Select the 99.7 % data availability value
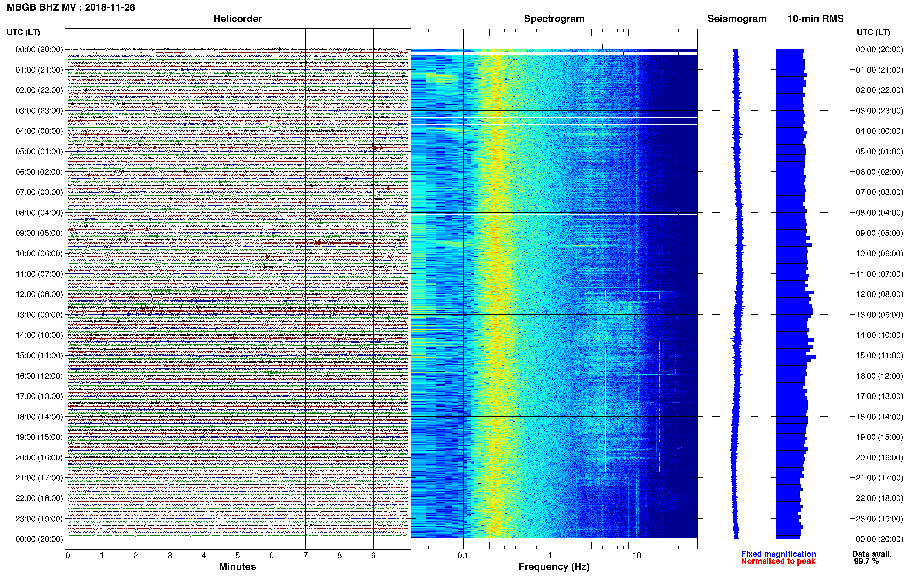 [866, 561]
